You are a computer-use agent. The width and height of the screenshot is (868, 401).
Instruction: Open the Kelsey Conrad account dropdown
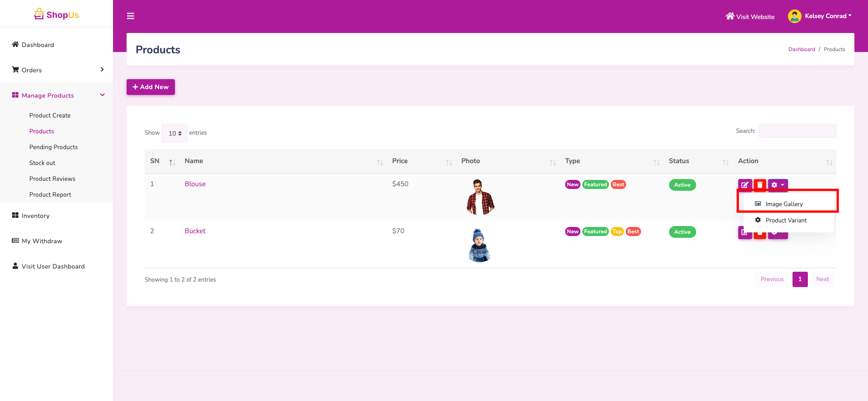click(827, 16)
